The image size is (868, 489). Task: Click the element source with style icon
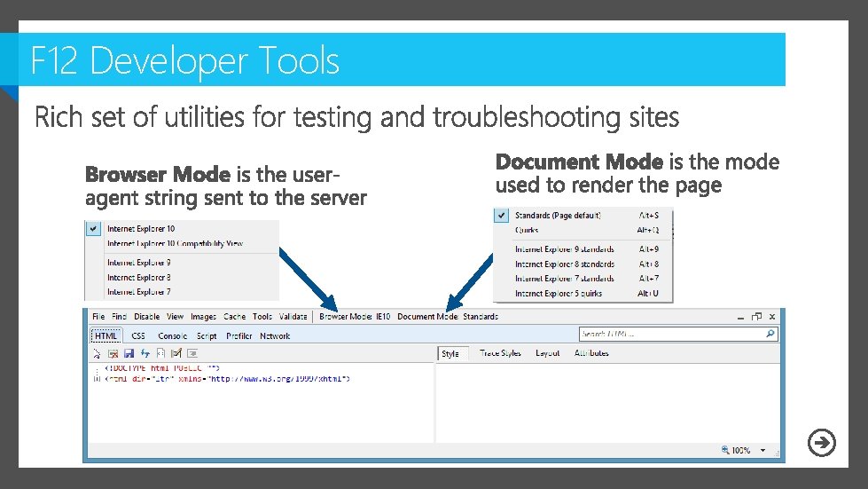coord(160,353)
